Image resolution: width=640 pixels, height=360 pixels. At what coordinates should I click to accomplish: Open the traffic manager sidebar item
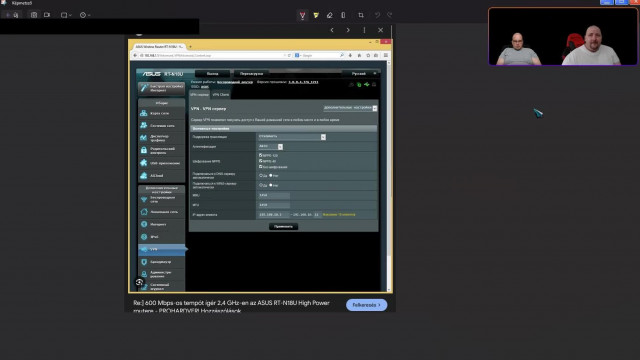pos(162,138)
